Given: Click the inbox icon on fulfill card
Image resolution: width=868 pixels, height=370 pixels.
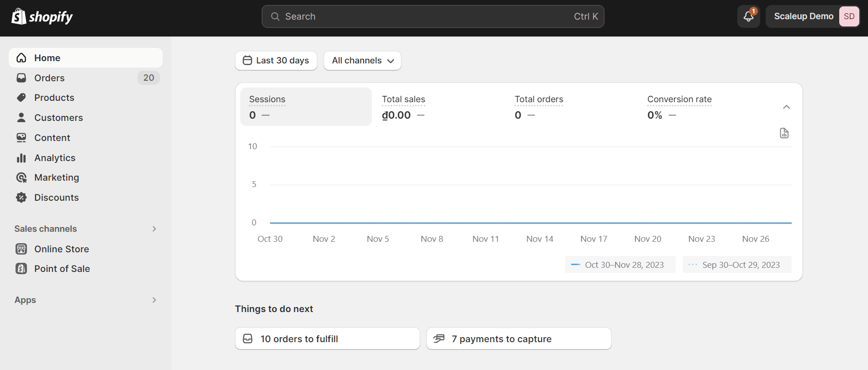Looking at the screenshot, I should click(248, 339).
